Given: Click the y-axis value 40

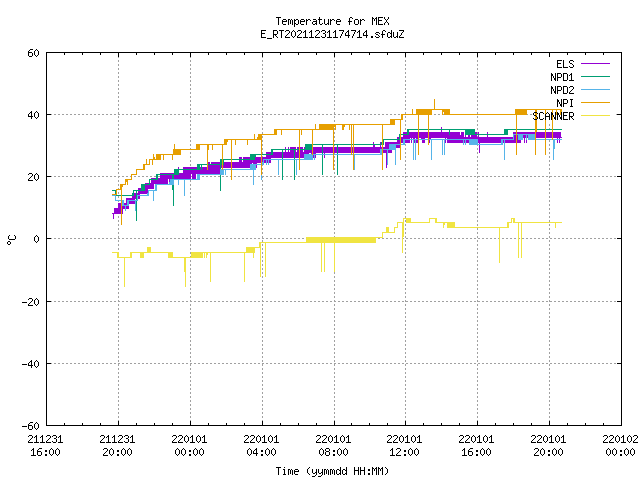Looking at the screenshot, I should (33, 115).
